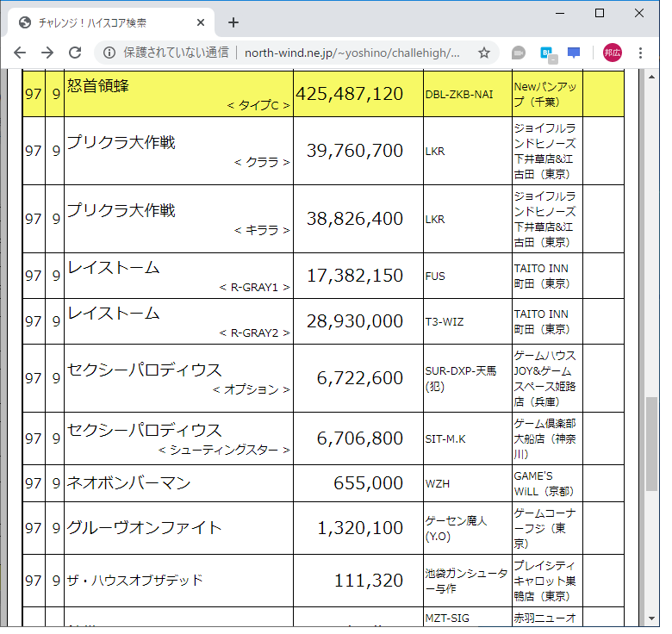Click レイストーム in the R-GRAY1 row
The width and height of the screenshot is (672, 634).
114,268
